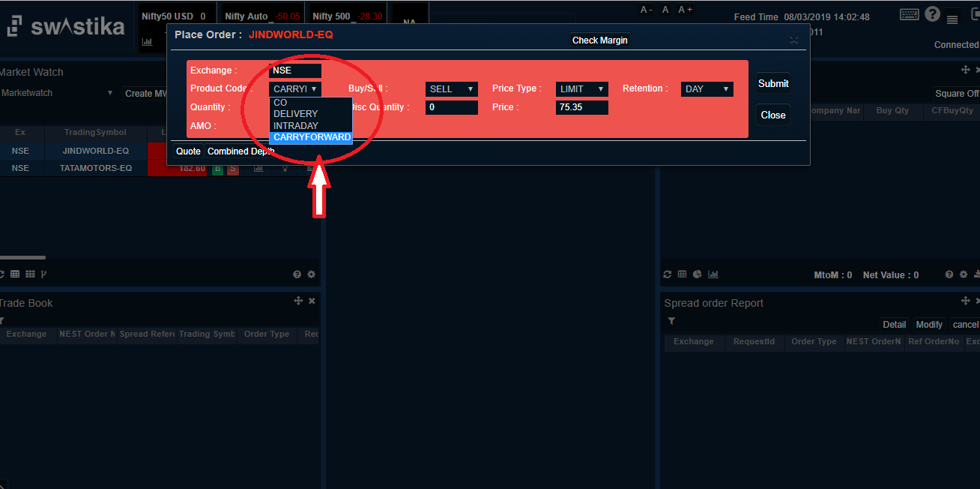The height and width of the screenshot is (489, 980).
Task: Open the Retention dropdown showing DAY
Action: click(x=707, y=89)
